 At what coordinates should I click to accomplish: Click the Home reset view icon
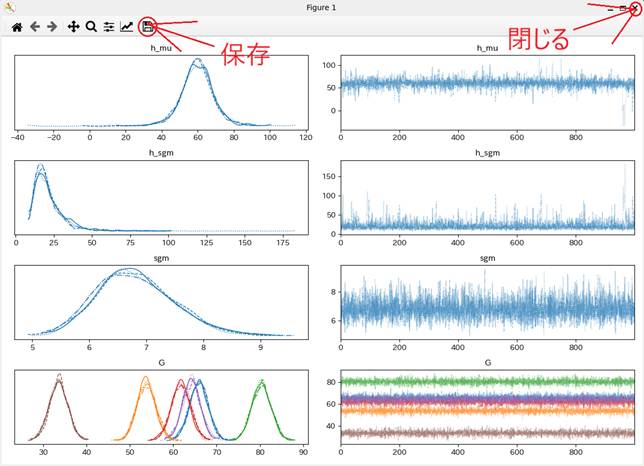[16, 28]
